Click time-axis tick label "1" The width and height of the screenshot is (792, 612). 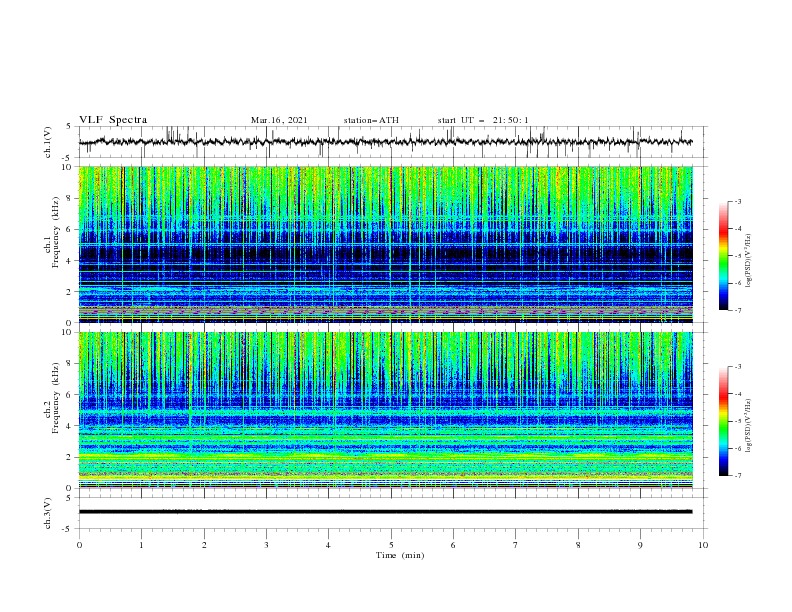(x=141, y=545)
